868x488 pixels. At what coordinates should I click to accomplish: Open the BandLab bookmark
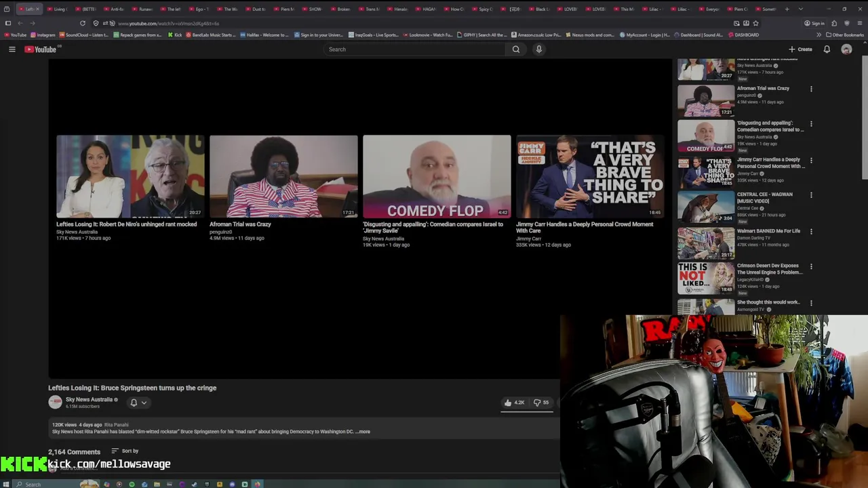[211, 35]
